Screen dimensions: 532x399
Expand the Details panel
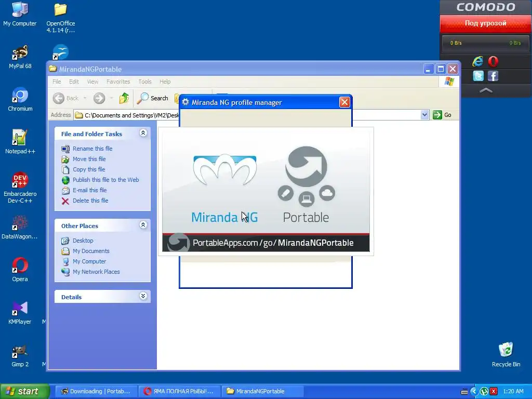click(x=143, y=296)
